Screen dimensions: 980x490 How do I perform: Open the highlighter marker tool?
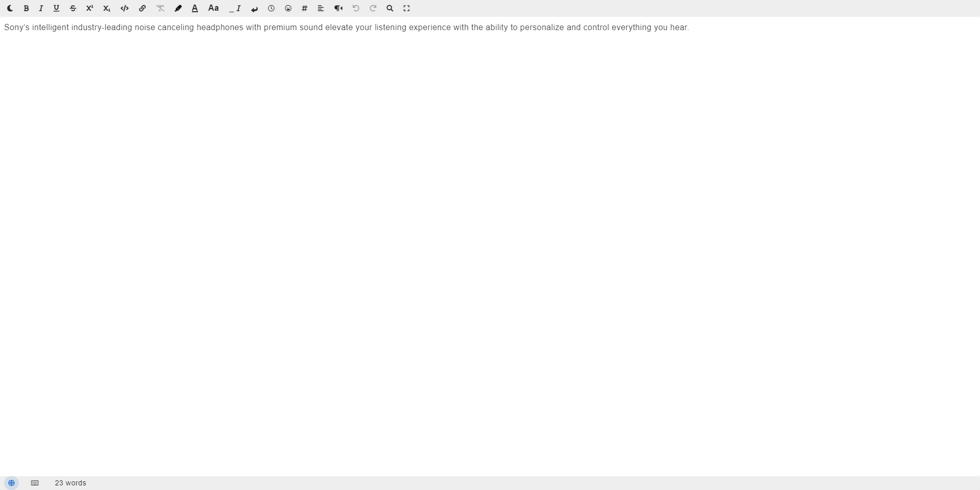pos(178,8)
